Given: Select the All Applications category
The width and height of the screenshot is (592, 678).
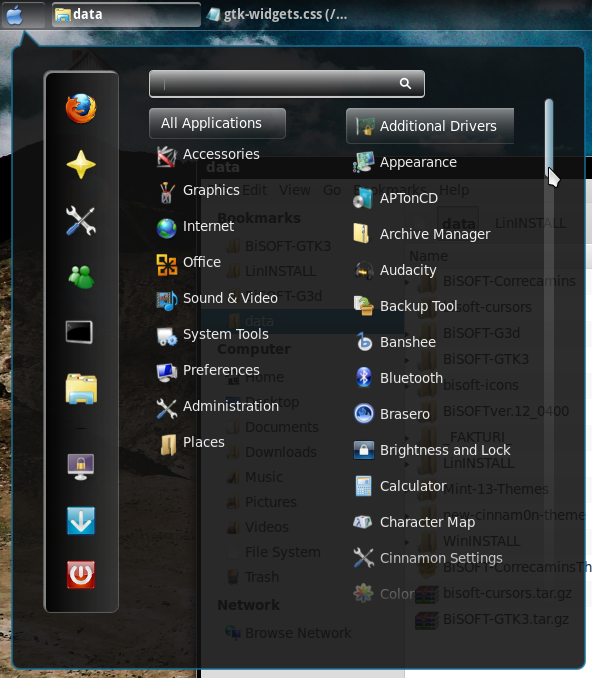Looking at the screenshot, I should point(217,123).
